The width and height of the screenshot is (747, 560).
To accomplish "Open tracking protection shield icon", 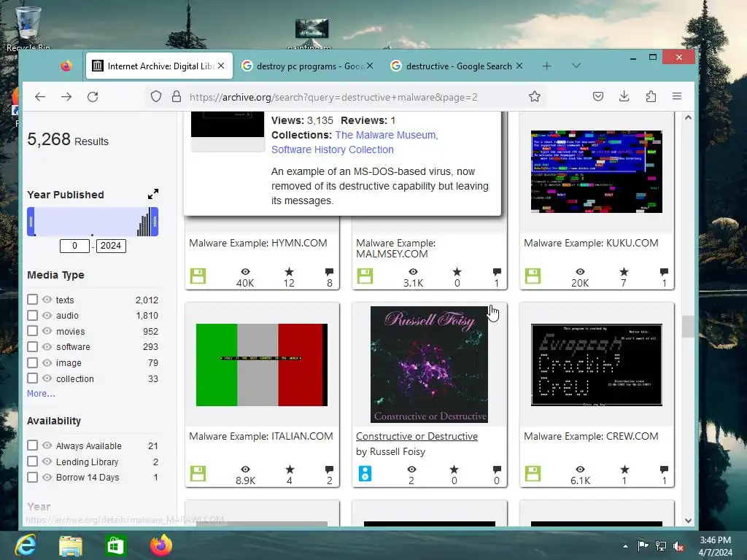I will 156,97.
